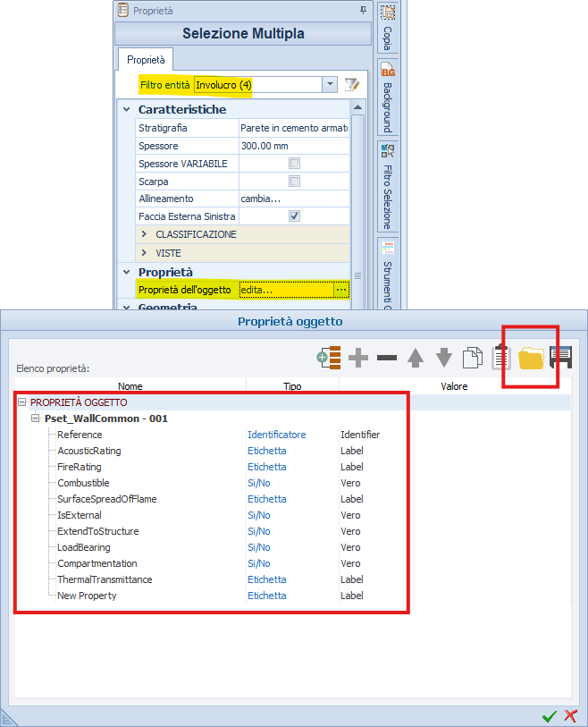The width and height of the screenshot is (588, 727).
Task: Open property set with yellow folder icon
Action: (x=532, y=358)
